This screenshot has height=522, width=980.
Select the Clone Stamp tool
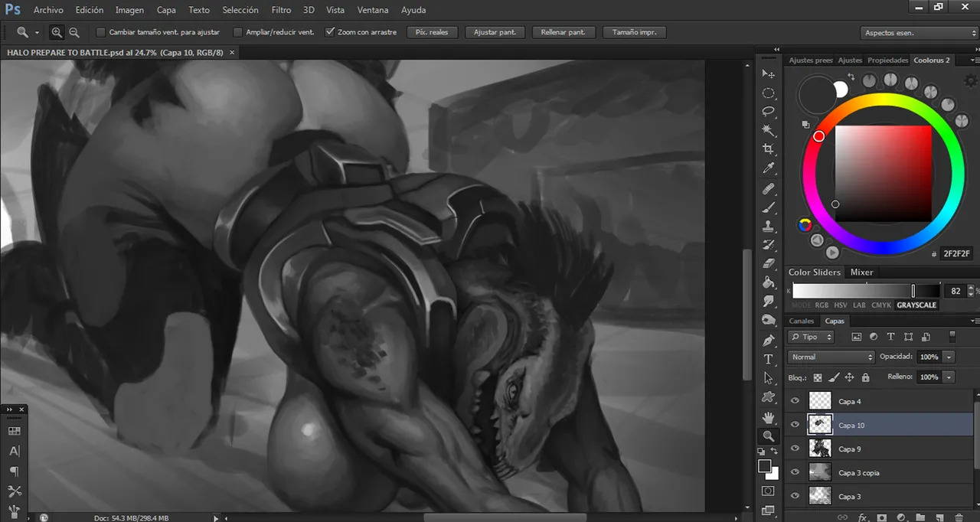(x=769, y=227)
